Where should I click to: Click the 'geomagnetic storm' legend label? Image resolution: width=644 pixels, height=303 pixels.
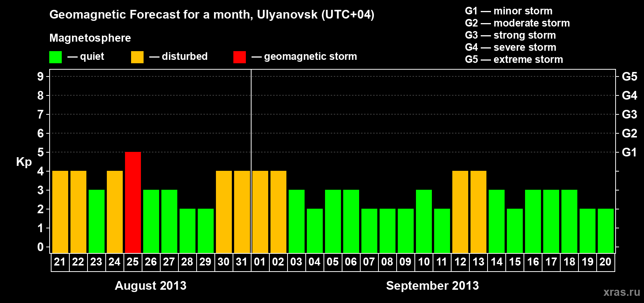311,57
